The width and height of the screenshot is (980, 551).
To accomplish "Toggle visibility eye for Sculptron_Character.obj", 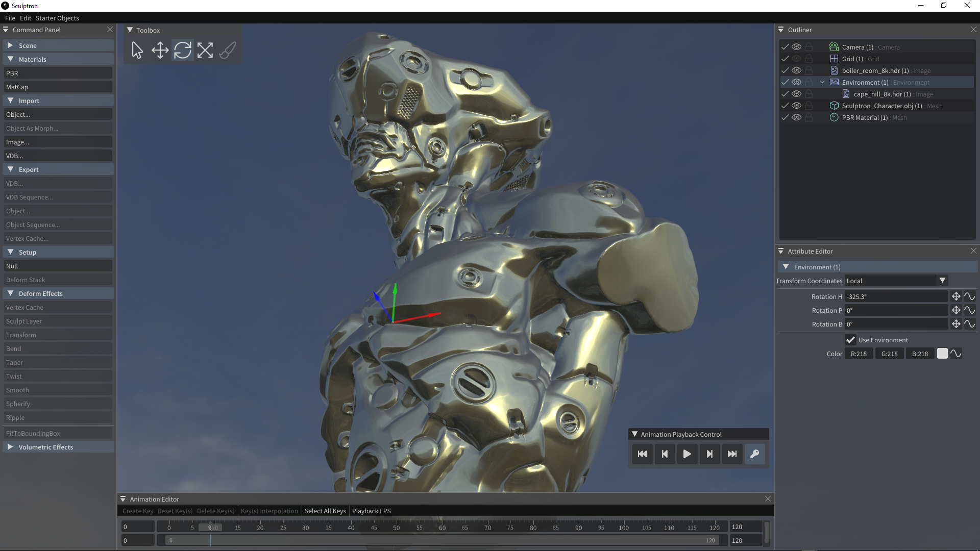I will click(x=796, y=106).
